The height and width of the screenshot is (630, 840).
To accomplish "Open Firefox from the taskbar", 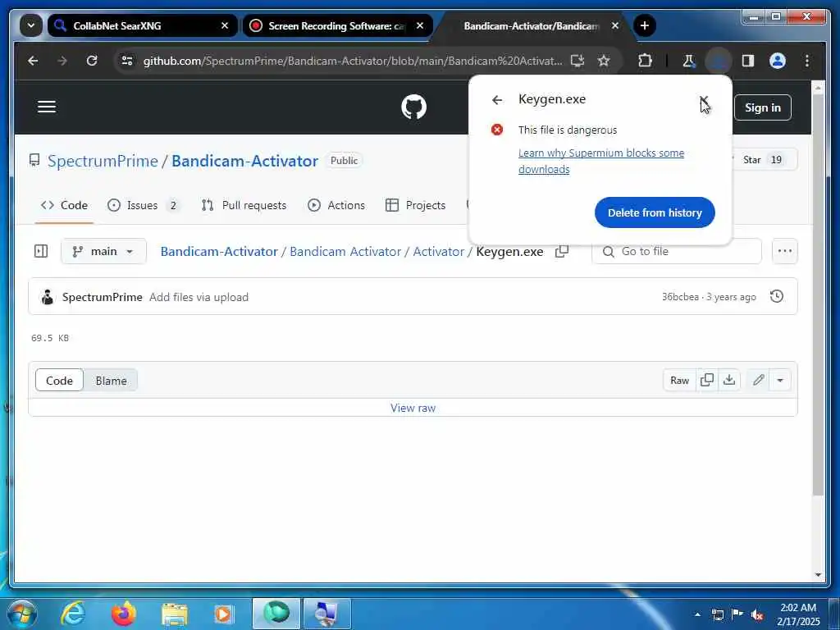I will coord(124,614).
